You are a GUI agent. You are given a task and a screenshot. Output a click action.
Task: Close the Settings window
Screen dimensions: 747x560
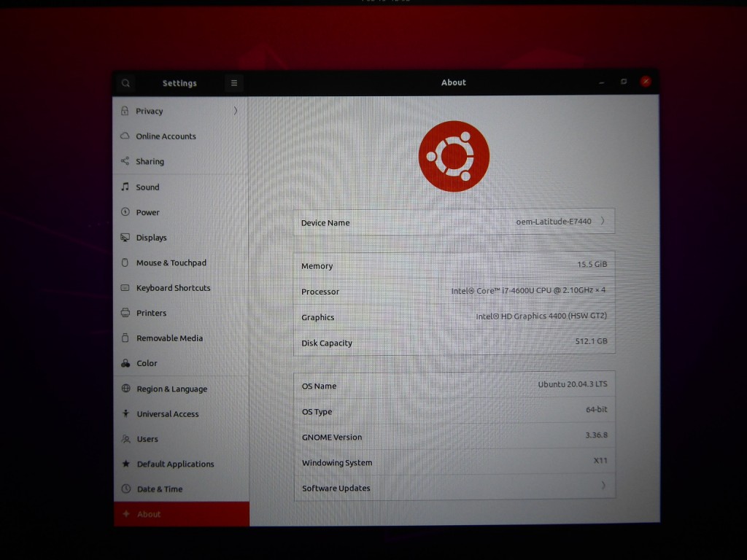[646, 82]
